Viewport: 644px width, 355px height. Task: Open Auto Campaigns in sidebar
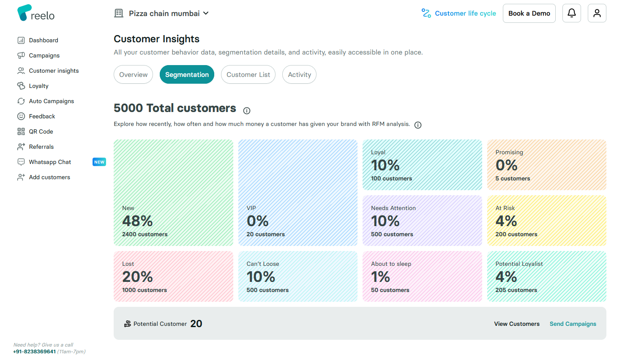coord(51,101)
